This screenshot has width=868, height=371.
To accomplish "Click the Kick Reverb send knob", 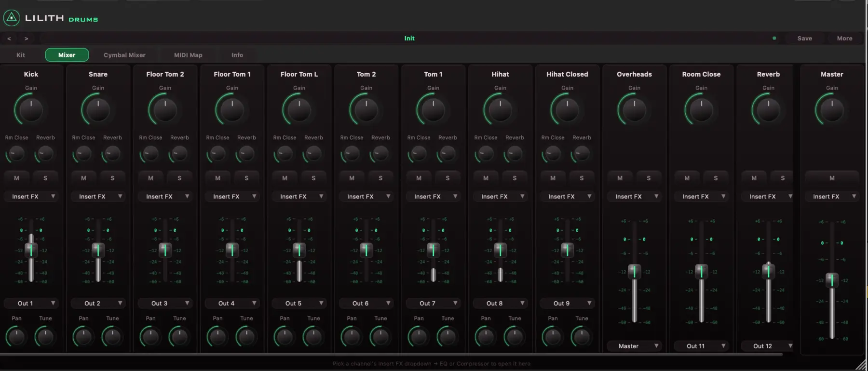I will coord(45,154).
